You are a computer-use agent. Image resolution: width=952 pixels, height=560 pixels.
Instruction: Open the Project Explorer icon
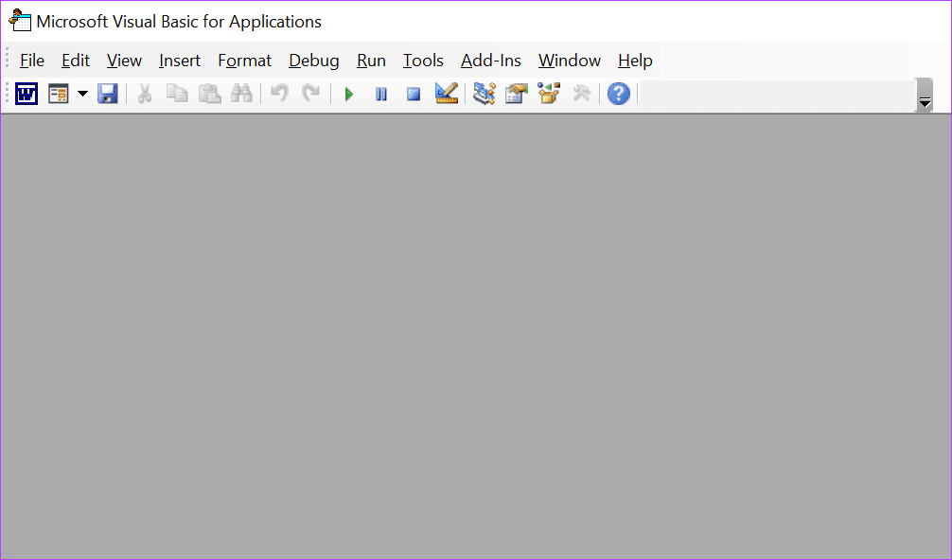[x=485, y=94]
